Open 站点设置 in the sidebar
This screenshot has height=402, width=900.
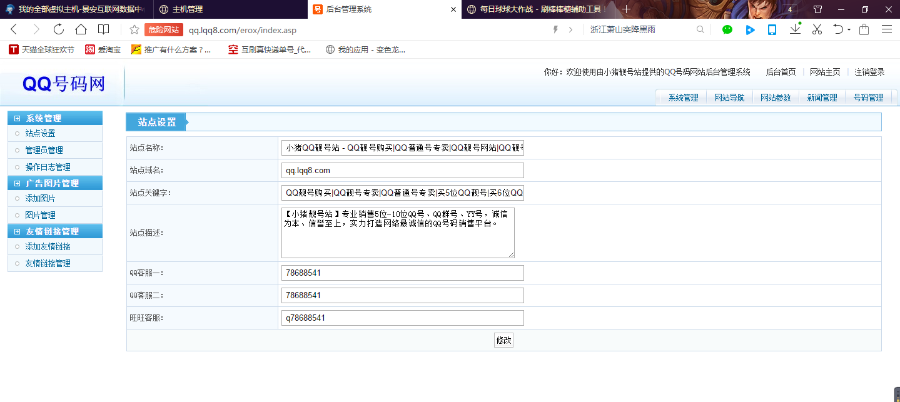tap(40, 133)
